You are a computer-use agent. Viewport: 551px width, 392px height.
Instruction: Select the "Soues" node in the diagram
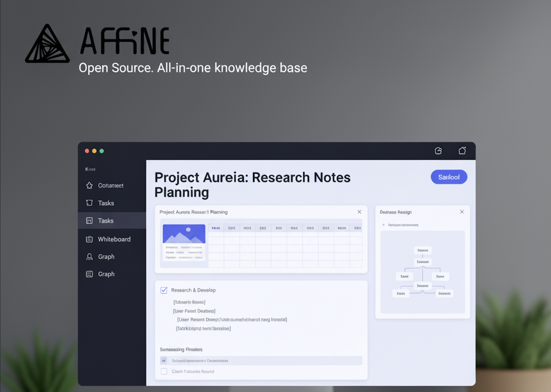click(401, 293)
